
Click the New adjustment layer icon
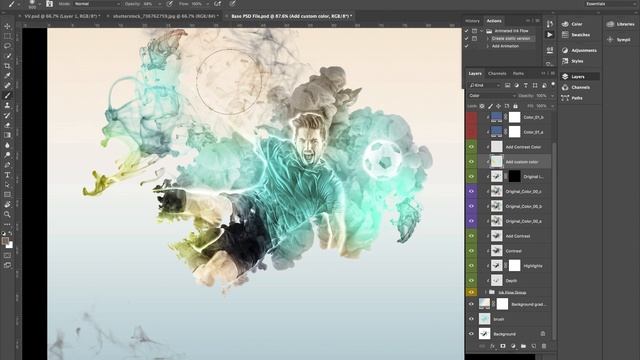[513, 346]
